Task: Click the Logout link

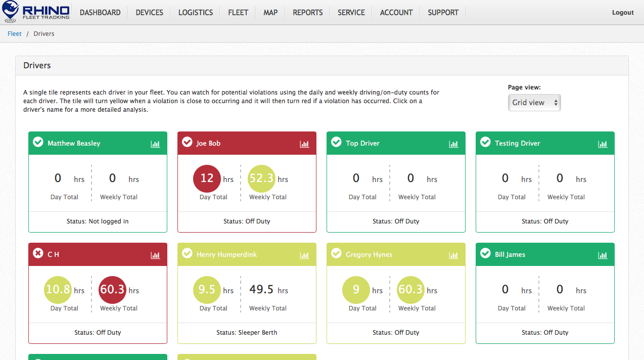Action: (623, 13)
